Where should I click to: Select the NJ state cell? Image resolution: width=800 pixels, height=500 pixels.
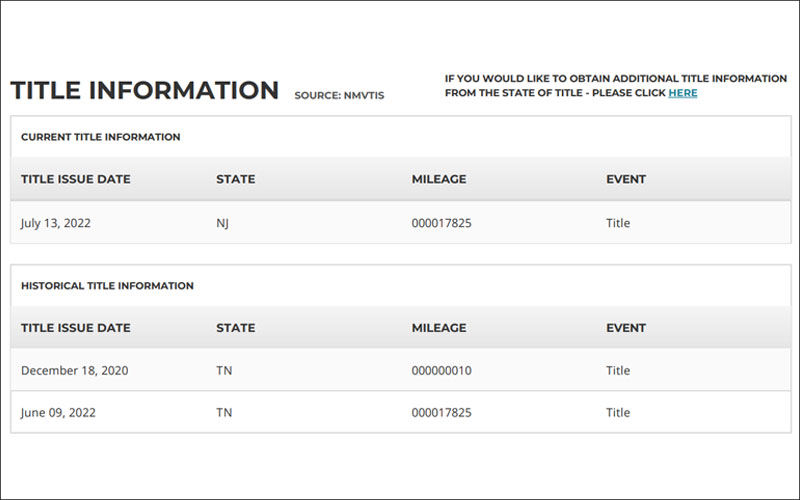click(222, 223)
